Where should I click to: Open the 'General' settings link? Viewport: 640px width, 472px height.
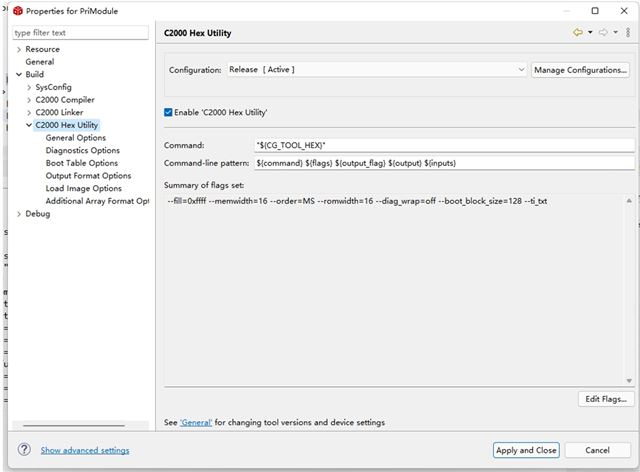click(196, 423)
